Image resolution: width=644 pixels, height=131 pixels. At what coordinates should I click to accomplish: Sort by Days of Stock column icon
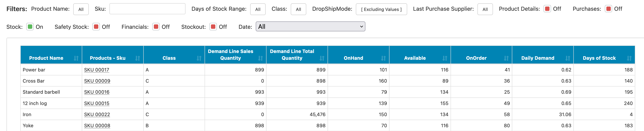pos(629,58)
